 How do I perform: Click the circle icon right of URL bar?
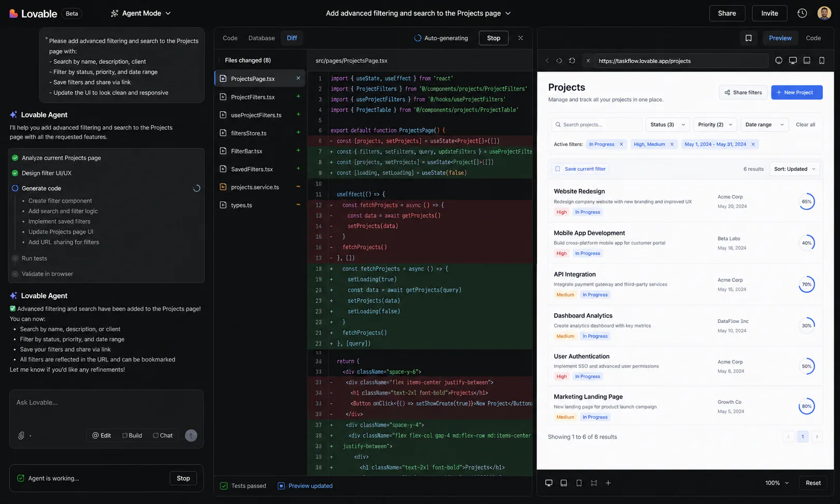[x=779, y=61]
